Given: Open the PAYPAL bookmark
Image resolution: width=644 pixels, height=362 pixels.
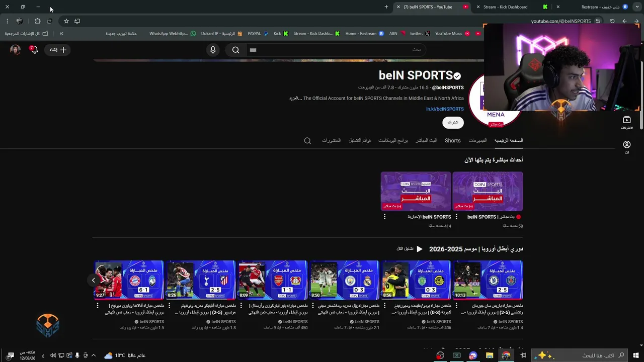Looking at the screenshot, I should 258,34.
